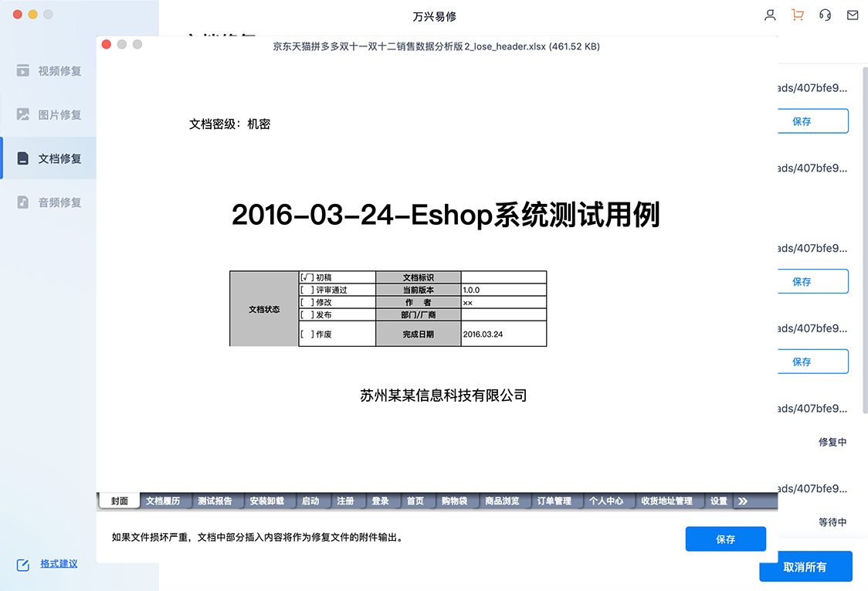Close the preview window with red button

107,44
